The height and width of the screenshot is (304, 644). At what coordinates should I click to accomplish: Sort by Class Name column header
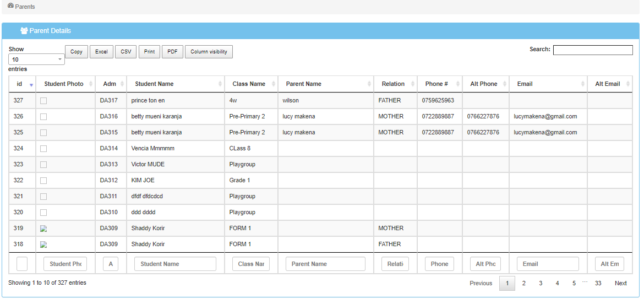tap(249, 84)
